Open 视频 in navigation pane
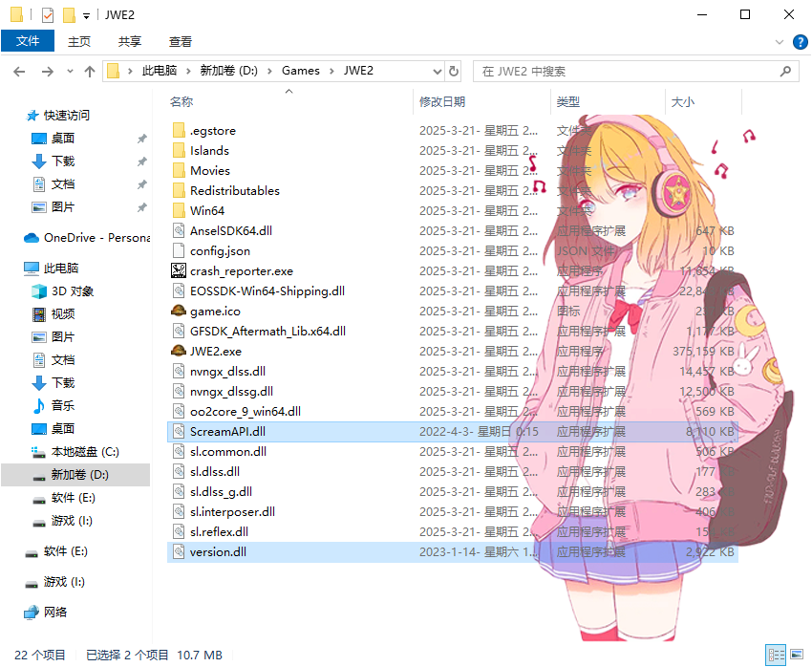This screenshot has width=812, height=667. click(x=63, y=313)
